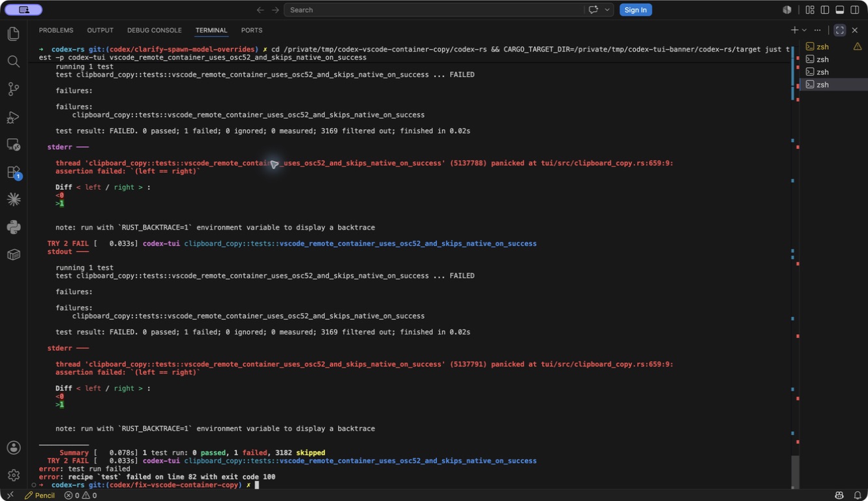Toggle the maximized panel size
The height and width of the screenshot is (501, 868).
click(x=840, y=30)
